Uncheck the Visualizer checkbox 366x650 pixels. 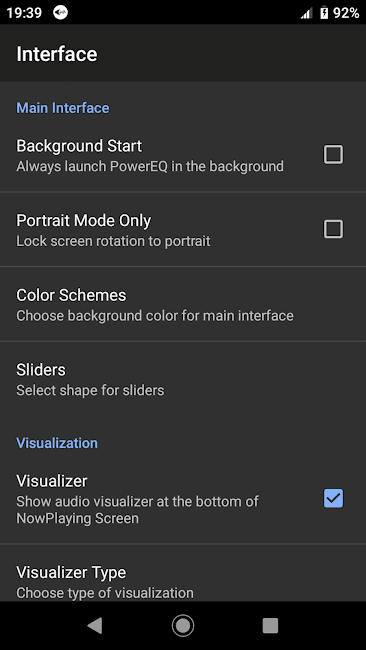[333, 498]
